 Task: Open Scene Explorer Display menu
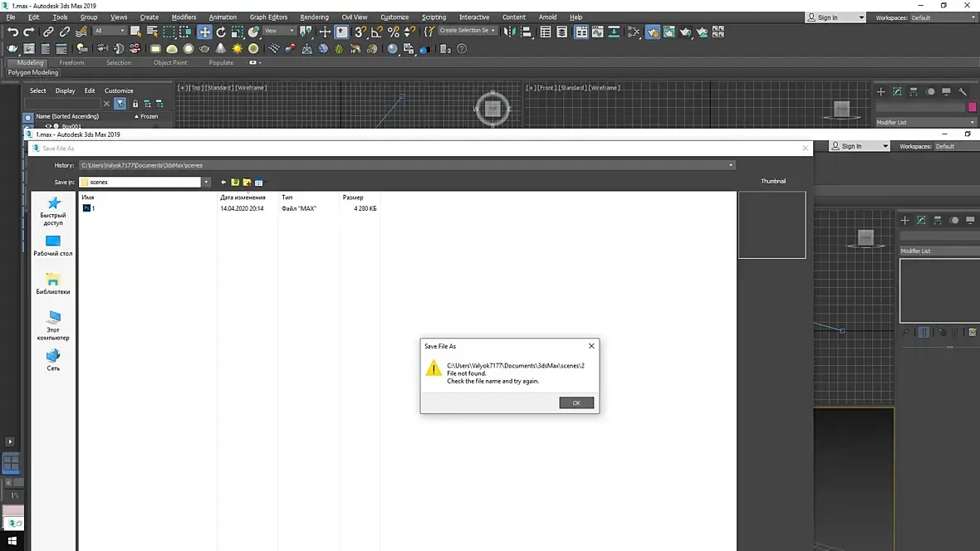65,90
